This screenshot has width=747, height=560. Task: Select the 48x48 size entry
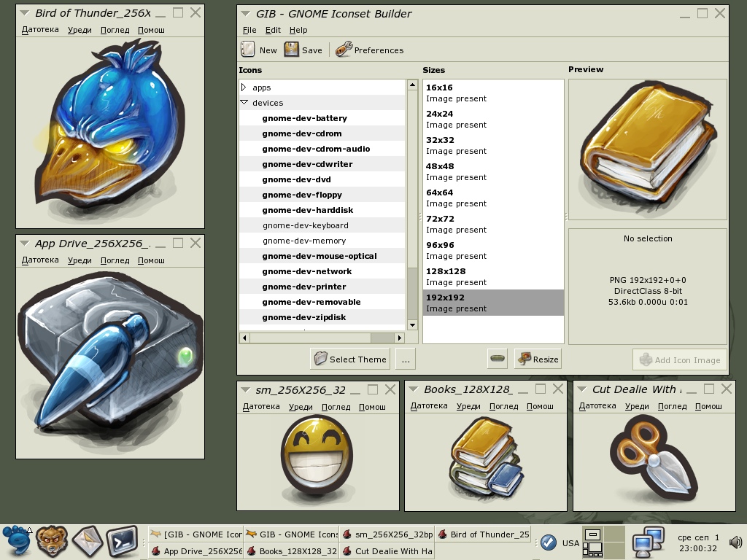(x=493, y=171)
